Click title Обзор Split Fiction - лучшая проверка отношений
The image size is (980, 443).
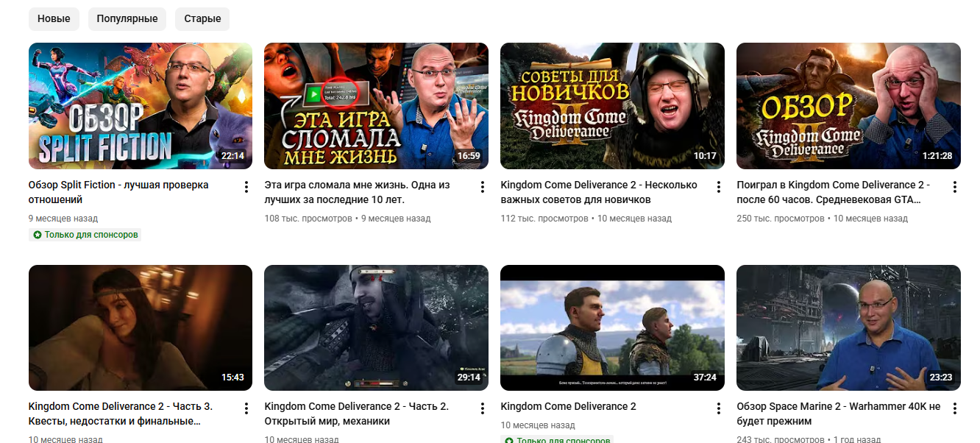coord(118,192)
